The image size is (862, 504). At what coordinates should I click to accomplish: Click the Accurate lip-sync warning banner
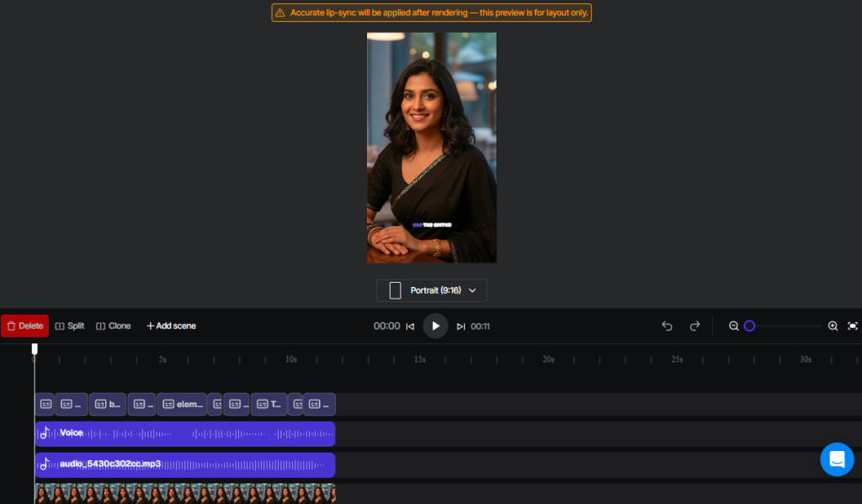tap(431, 13)
